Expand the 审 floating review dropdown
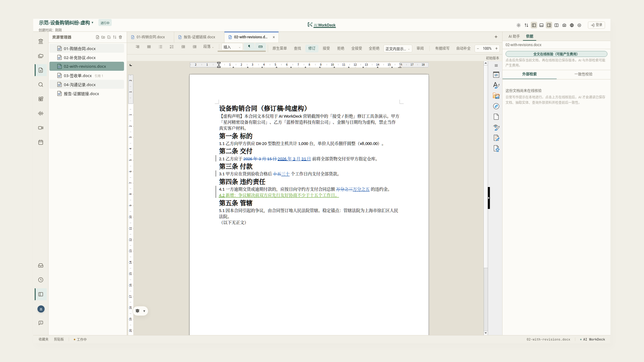Viewport: 644px width, 362px height. pos(141,311)
